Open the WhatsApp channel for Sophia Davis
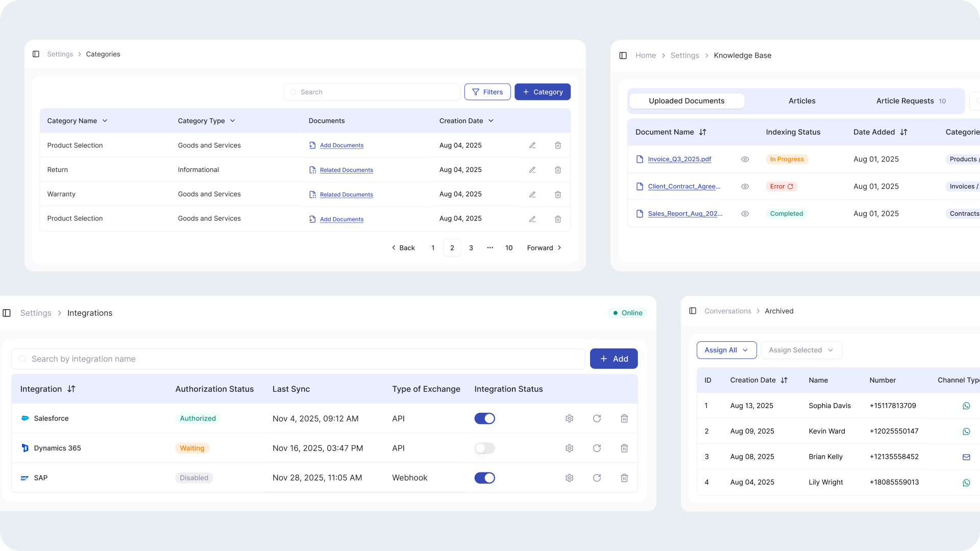The height and width of the screenshot is (551, 980). coord(966,406)
